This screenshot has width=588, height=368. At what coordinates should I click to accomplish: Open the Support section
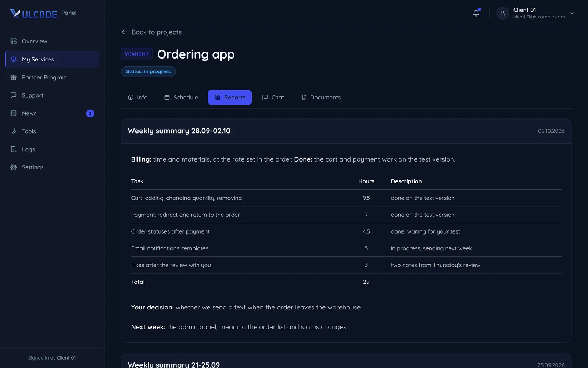[x=52, y=95]
